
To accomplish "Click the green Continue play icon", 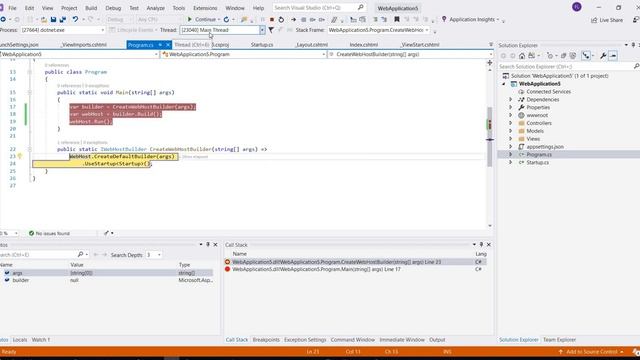I will (x=189, y=19).
